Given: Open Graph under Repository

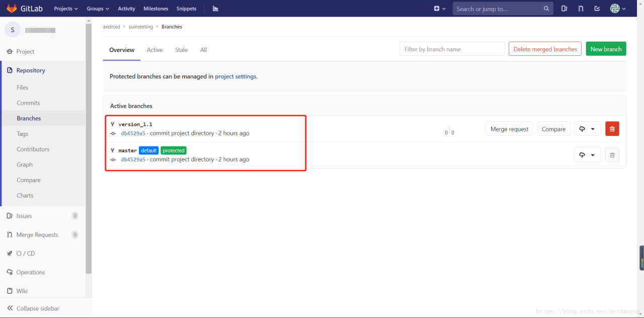Looking at the screenshot, I should (x=25, y=165).
